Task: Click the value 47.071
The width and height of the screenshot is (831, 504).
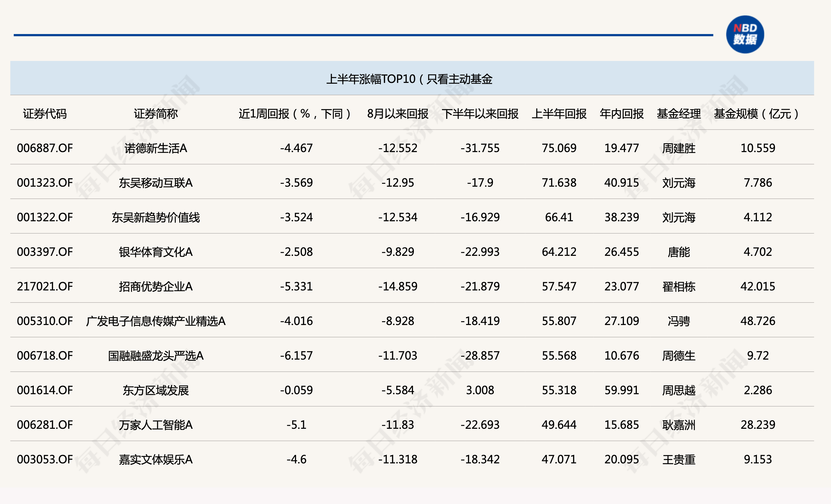Action: [x=559, y=459]
